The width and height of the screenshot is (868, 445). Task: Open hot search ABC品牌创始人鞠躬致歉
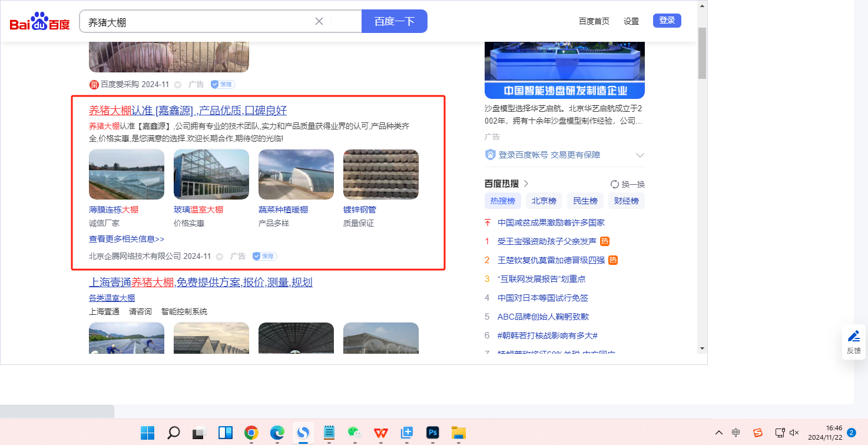[544, 317]
